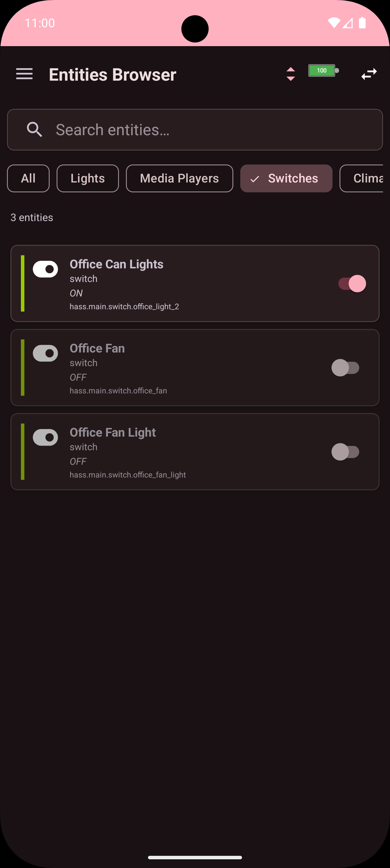390x868 pixels.
Task: Filter by Media Players
Action: [x=179, y=178]
